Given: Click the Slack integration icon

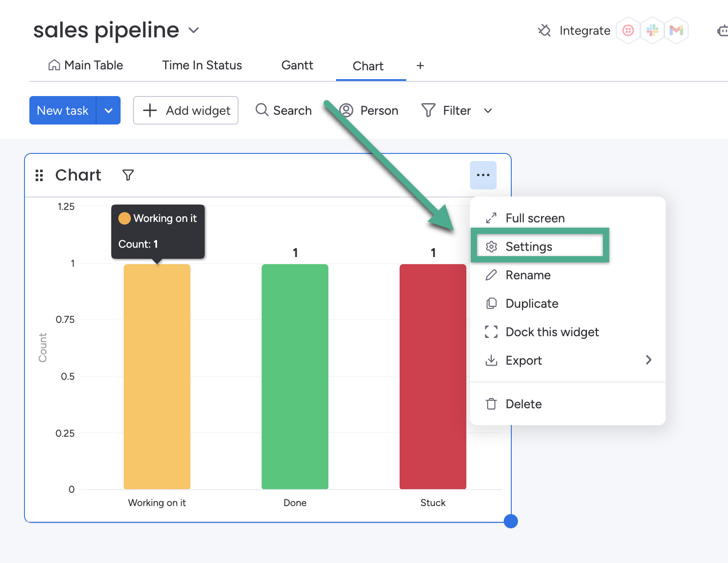Looking at the screenshot, I should [x=652, y=30].
